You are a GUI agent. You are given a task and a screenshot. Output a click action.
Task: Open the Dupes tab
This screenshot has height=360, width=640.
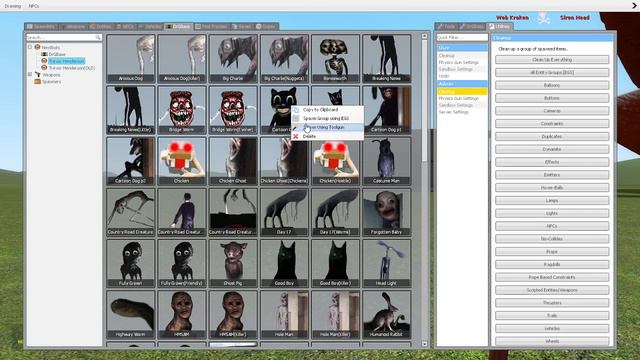[x=266, y=27]
